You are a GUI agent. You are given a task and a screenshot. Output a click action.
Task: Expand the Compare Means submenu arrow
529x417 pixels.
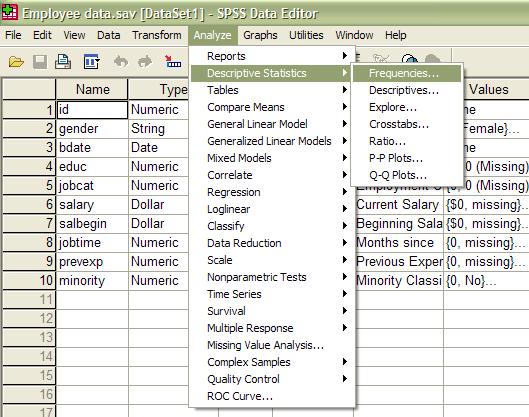(x=344, y=107)
